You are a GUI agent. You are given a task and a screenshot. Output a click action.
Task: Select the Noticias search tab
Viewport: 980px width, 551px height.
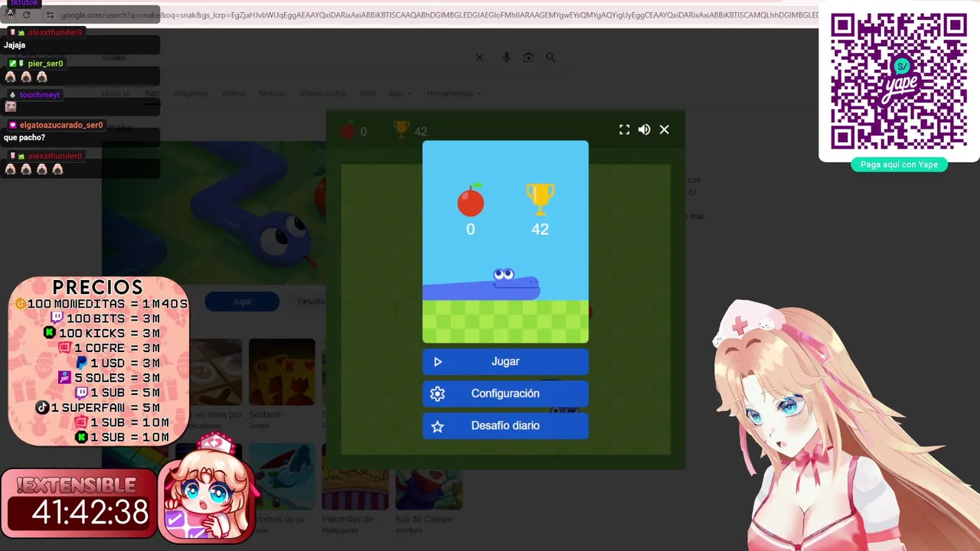(272, 93)
